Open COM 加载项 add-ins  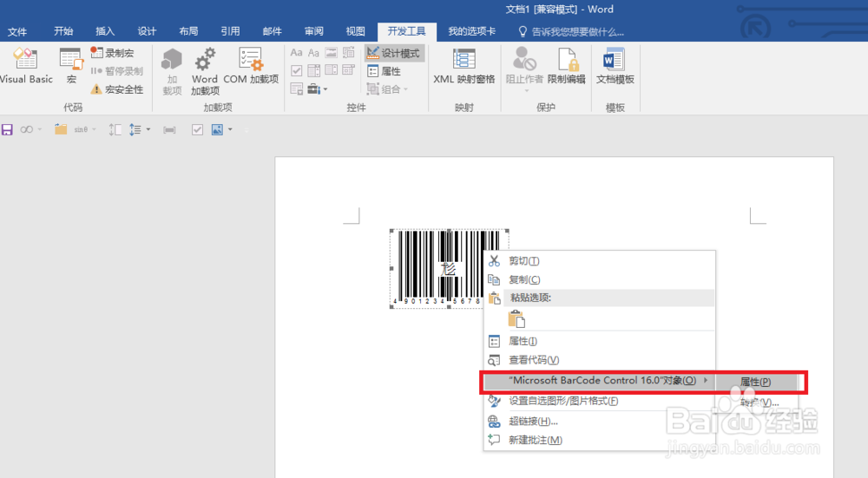[x=251, y=65]
